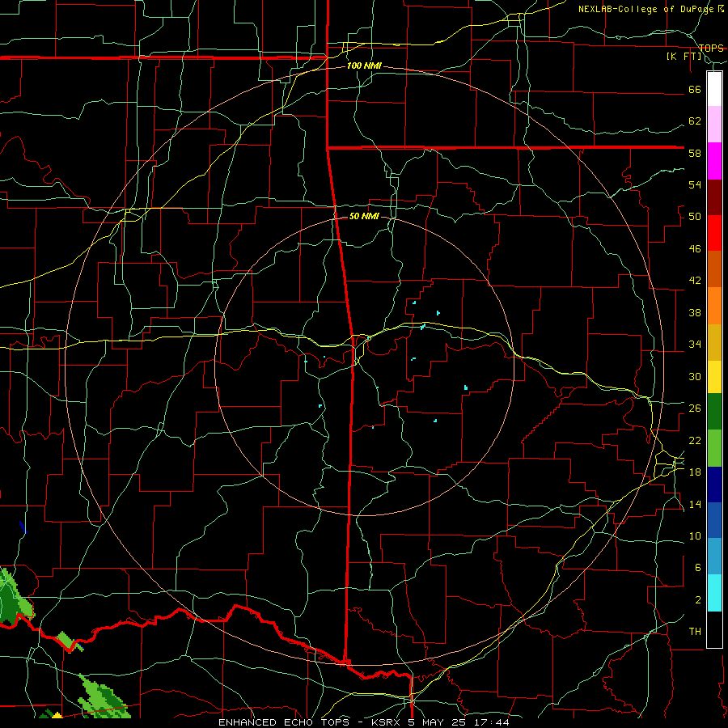Click the legend value 6
The height and width of the screenshot is (728, 728).
698,568
